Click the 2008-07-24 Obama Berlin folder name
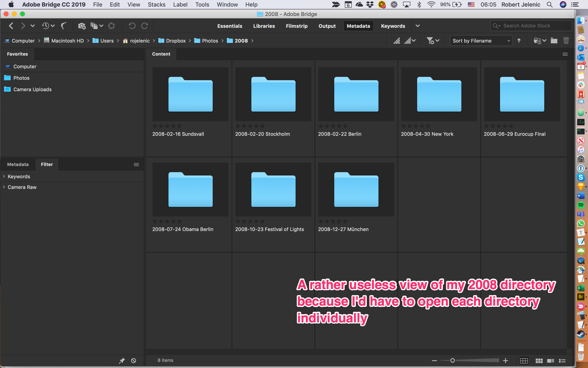Viewport: 588px width, 368px height. pos(183,229)
